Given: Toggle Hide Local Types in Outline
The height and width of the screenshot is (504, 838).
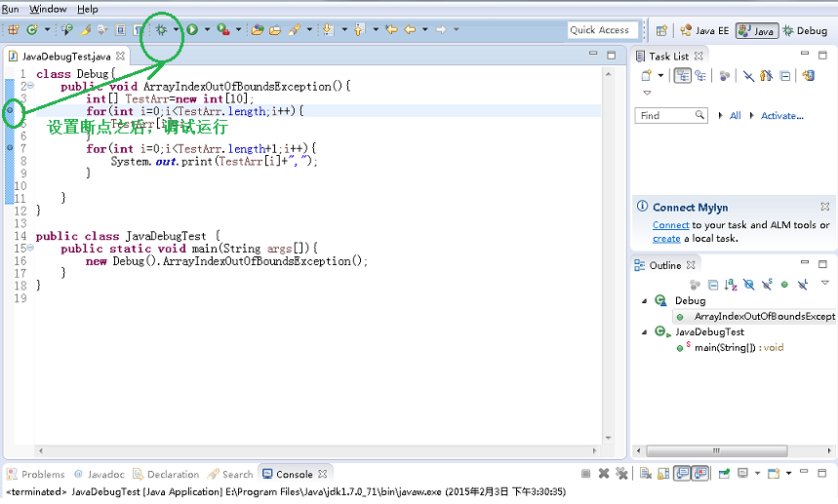Looking at the screenshot, I should click(803, 284).
